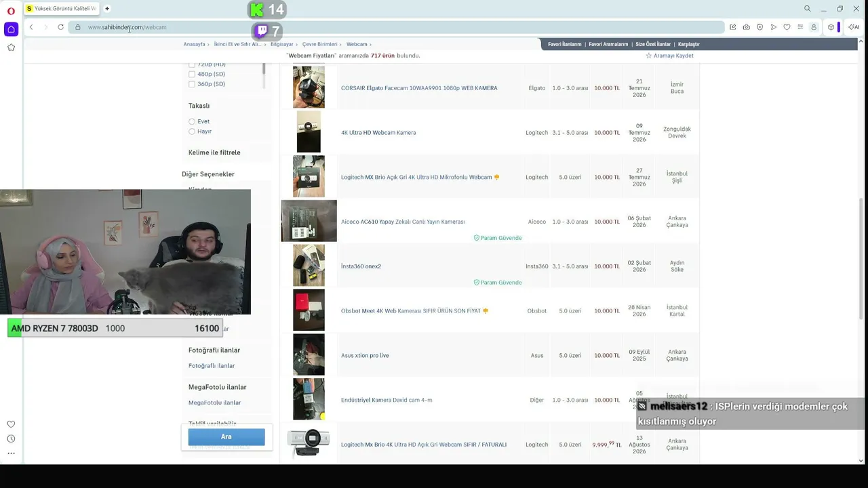The image size is (868, 488).
Task: Open a new browser tab
Action: [x=107, y=9]
